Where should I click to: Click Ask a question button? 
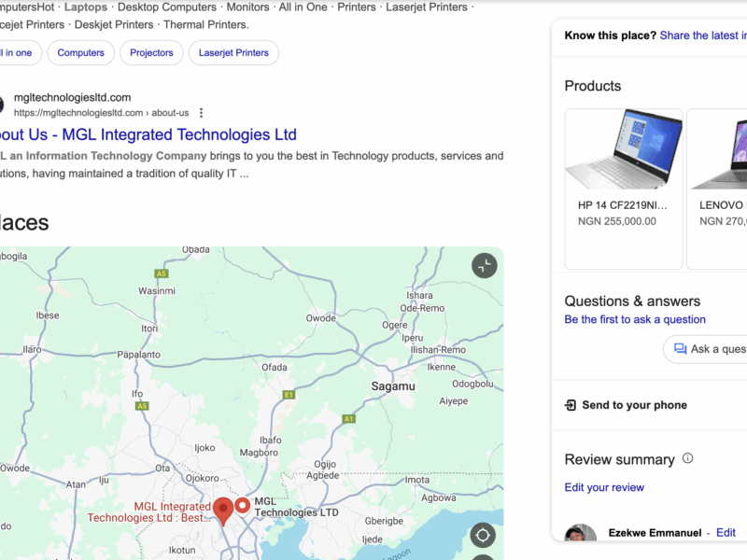coord(705,349)
